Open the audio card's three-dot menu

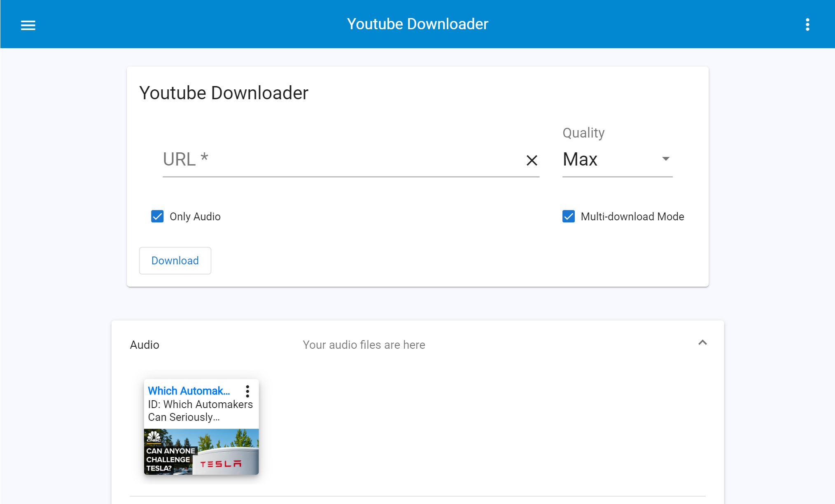[x=247, y=391]
